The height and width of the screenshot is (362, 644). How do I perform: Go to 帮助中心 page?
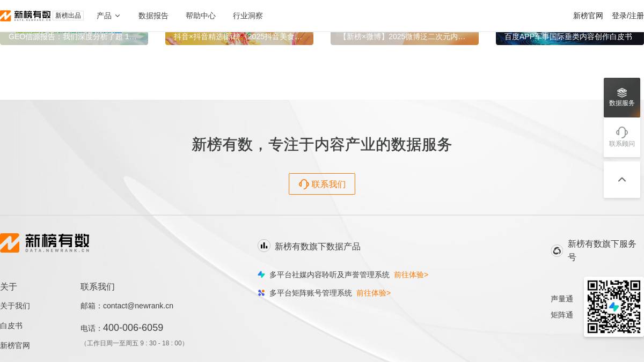(x=201, y=16)
